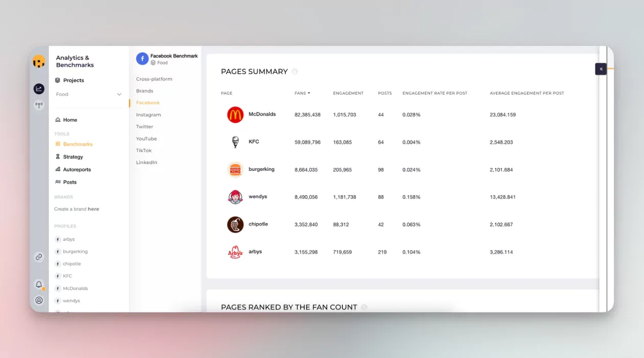
Task: Click engagement value 1,181,738
Action: 344,197
